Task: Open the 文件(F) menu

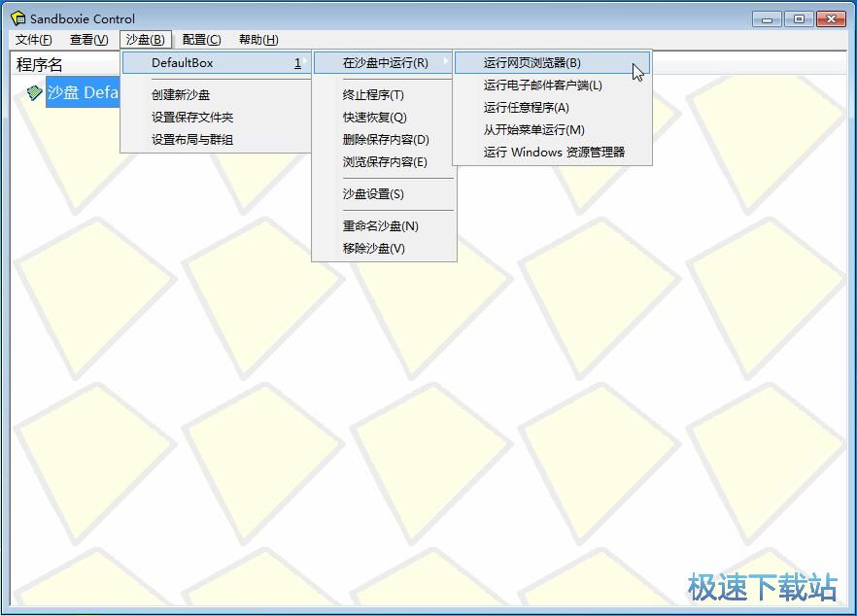Action: 33,40
